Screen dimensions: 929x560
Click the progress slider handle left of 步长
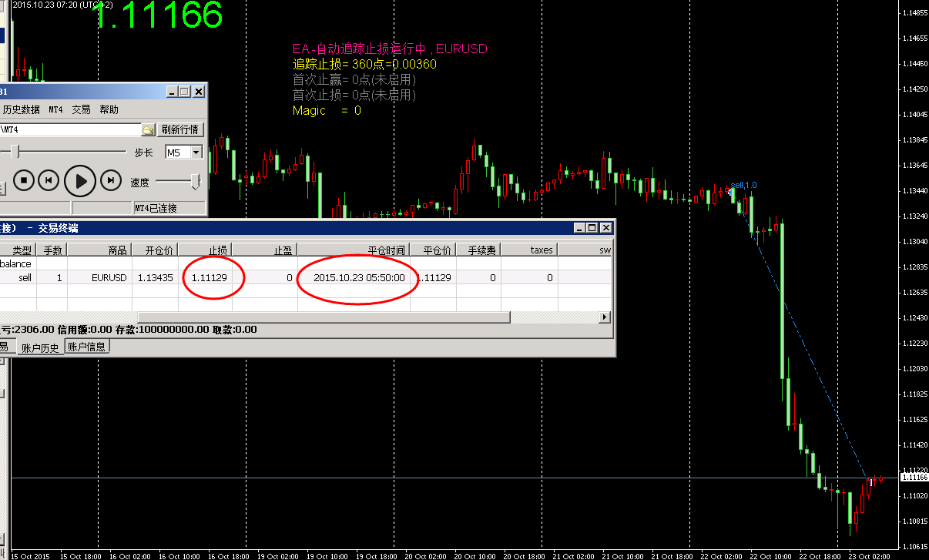click(14, 152)
